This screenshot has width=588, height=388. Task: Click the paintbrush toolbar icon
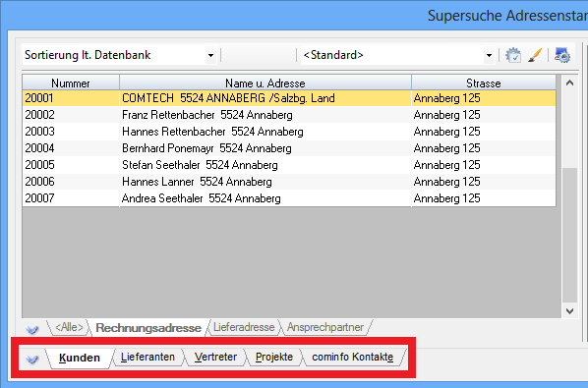pos(535,55)
